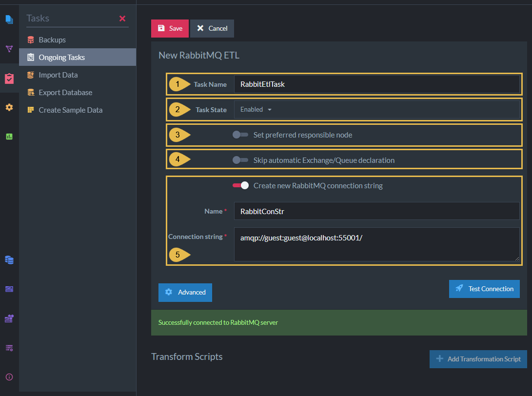Click the Export Database icon
The height and width of the screenshot is (396, 532).
tap(31, 92)
